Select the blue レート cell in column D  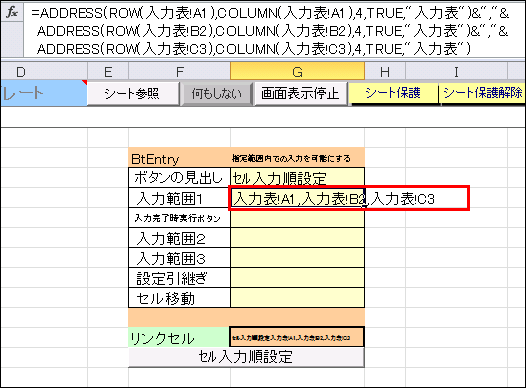click(x=44, y=93)
